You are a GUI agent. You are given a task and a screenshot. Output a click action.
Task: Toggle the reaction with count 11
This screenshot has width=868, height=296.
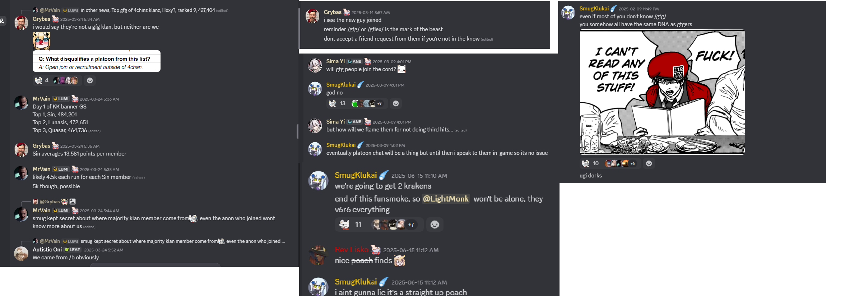tap(379, 225)
